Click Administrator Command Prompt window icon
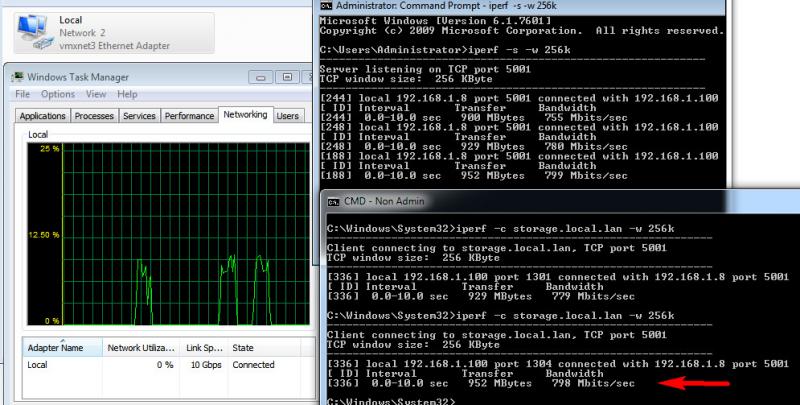This screenshot has width=800, height=405. point(326,6)
